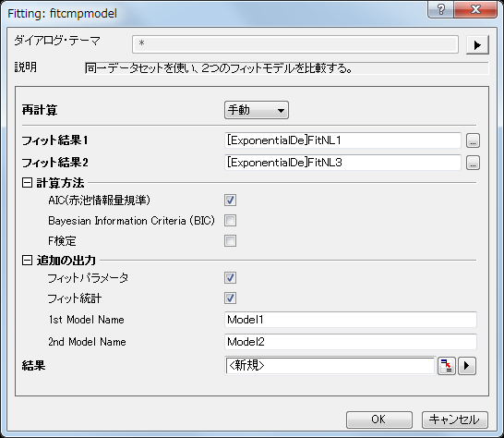
Task: Enable the F検定 checkbox
Action: click(x=230, y=241)
